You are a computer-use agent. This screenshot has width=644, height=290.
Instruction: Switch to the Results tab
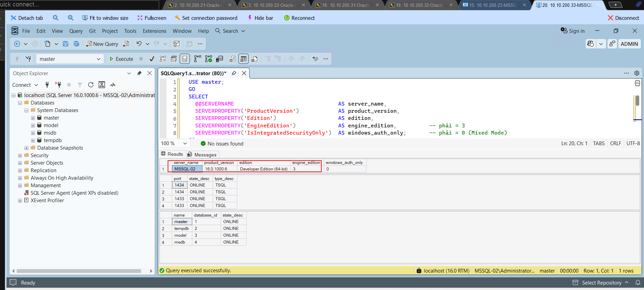click(x=172, y=154)
